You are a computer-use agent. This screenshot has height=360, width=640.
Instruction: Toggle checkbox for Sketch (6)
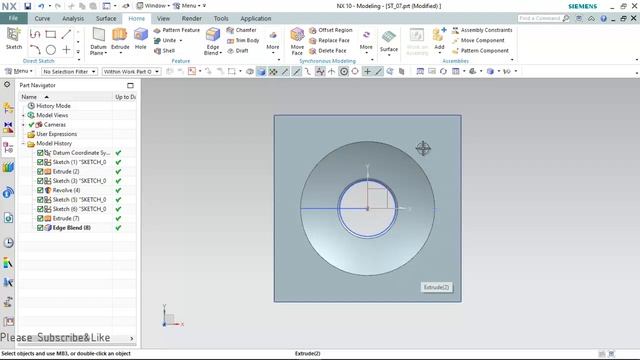coord(40,209)
